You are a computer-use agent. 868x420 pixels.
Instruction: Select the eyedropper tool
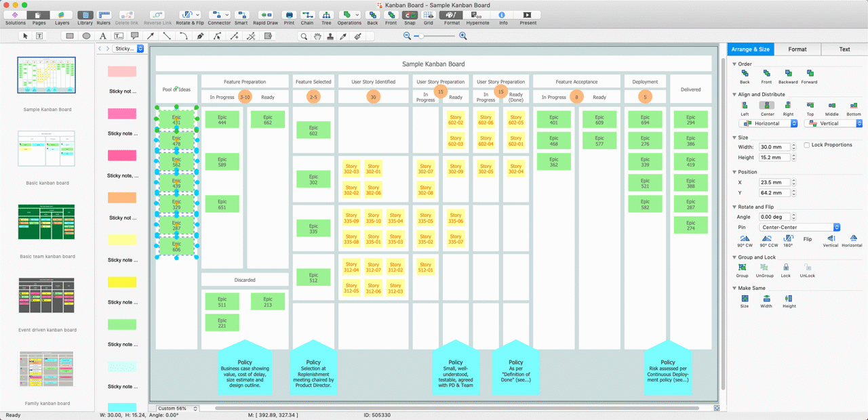click(x=344, y=36)
